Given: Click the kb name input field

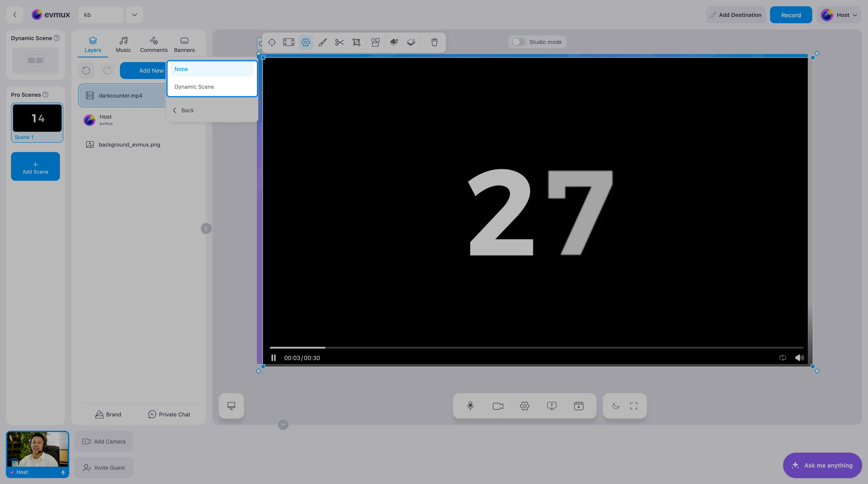Looking at the screenshot, I should tap(100, 15).
